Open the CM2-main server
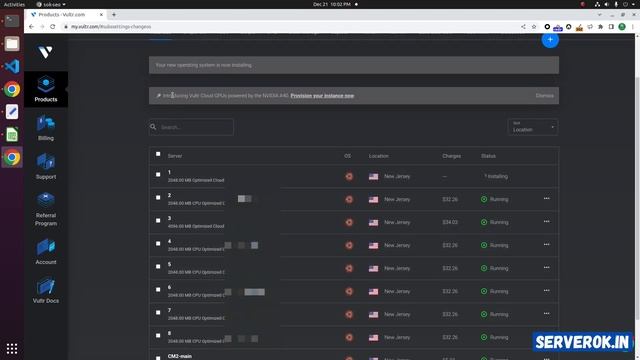 tap(180, 356)
